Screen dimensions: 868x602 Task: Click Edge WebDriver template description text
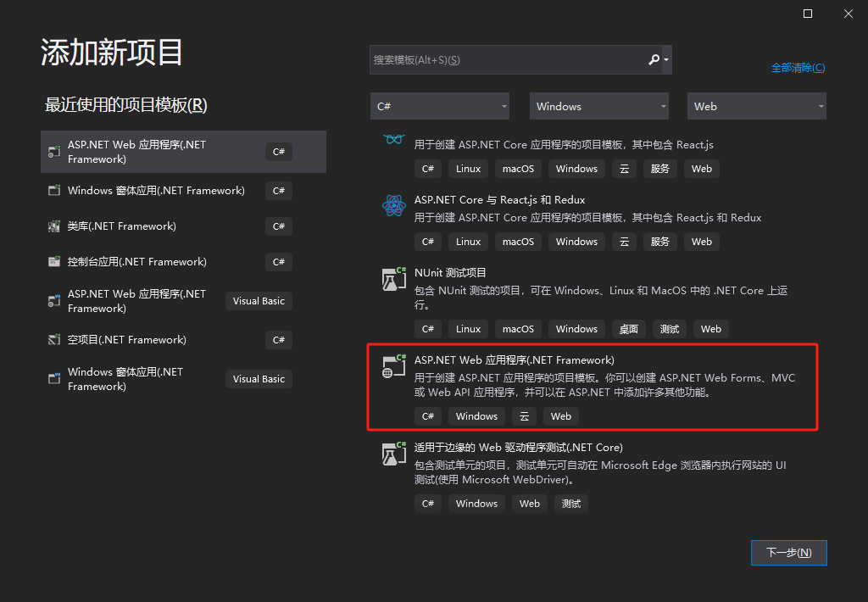(600, 472)
